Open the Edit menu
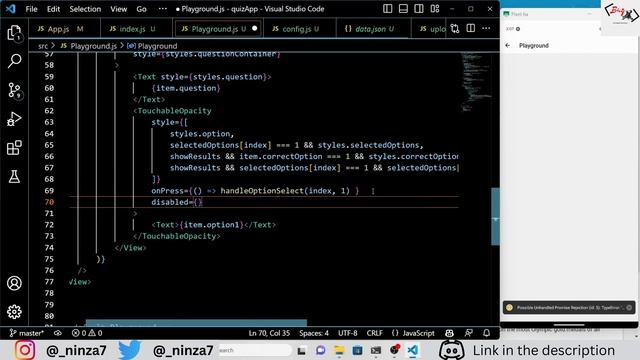This screenshot has width=640, height=360. click(53, 9)
